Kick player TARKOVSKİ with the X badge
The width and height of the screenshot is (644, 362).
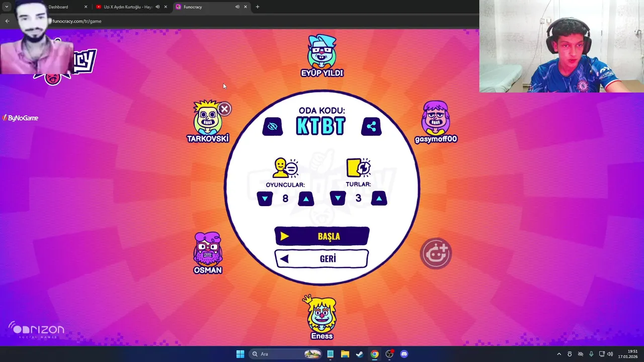point(224,109)
